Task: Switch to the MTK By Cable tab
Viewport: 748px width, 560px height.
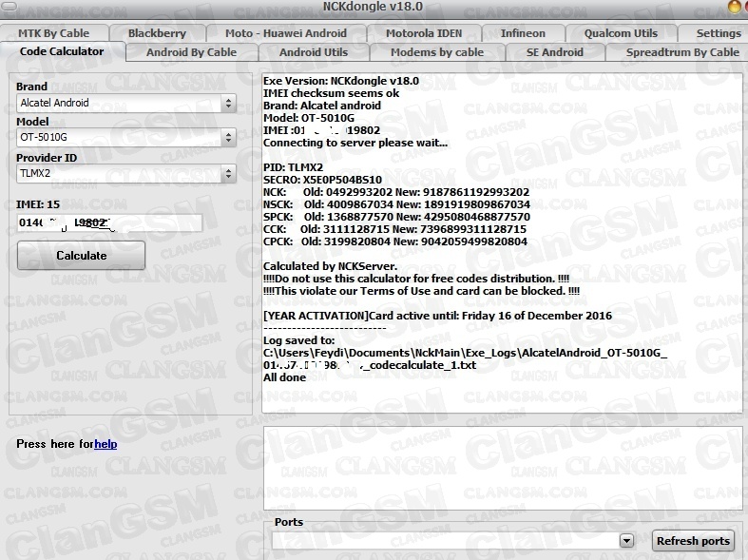Action: [54, 33]
